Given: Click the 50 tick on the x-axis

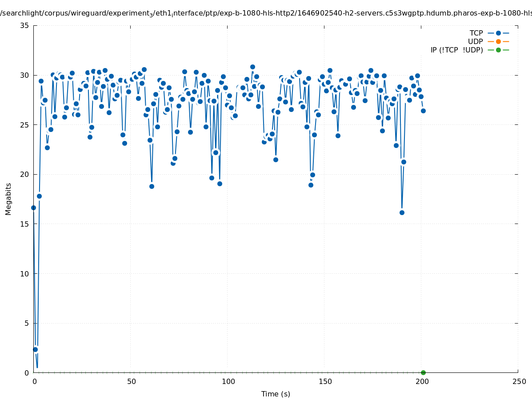Looking at the screenshot, I should coord(131,381).
